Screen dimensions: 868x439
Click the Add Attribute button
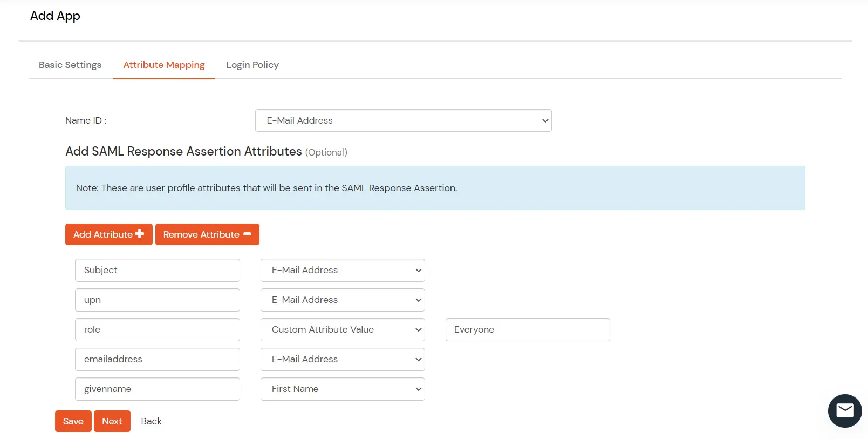[x=109, y=234]
